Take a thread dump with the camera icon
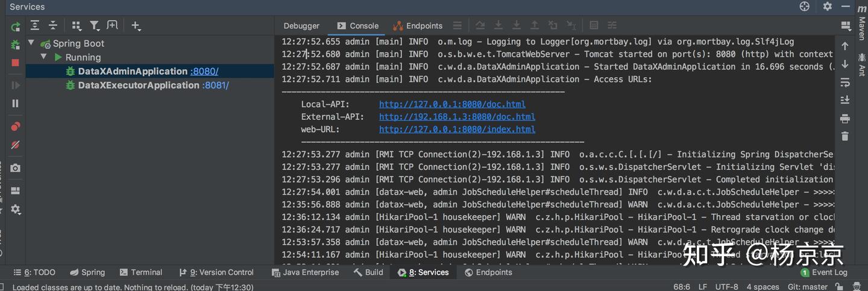The height and width of the screenshot is (291, 868). pyautogui.click(x=16, y=168)
